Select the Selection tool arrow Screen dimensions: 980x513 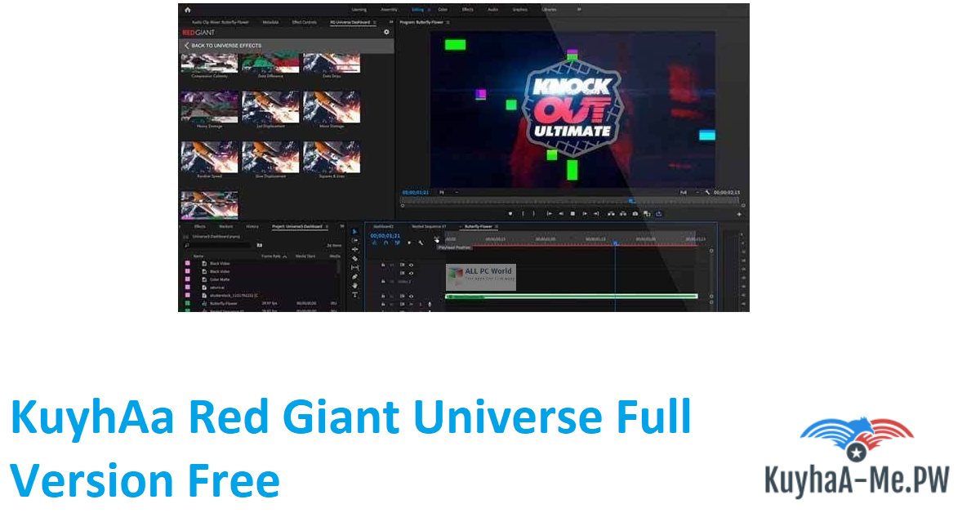point(354,231)
